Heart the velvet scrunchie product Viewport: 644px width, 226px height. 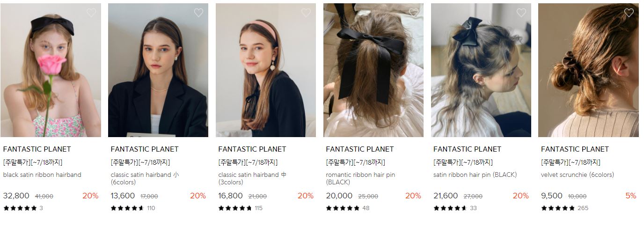(629, 13)
